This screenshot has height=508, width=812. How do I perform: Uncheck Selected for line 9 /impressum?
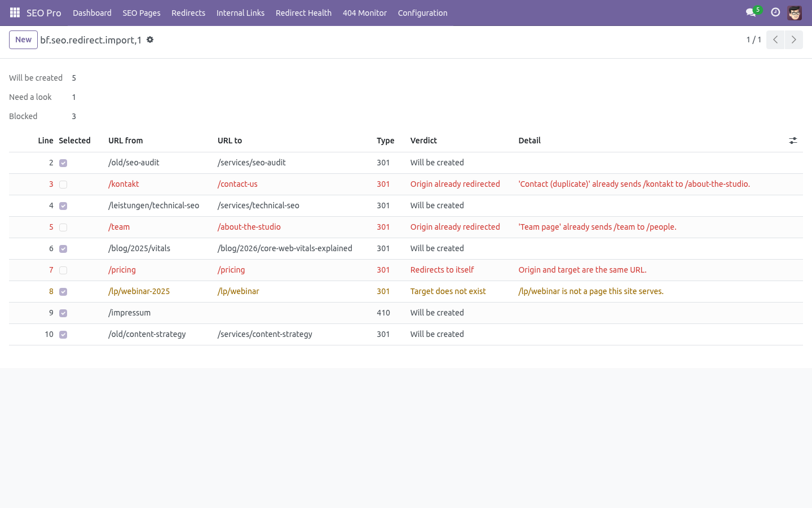coord(63,313)
